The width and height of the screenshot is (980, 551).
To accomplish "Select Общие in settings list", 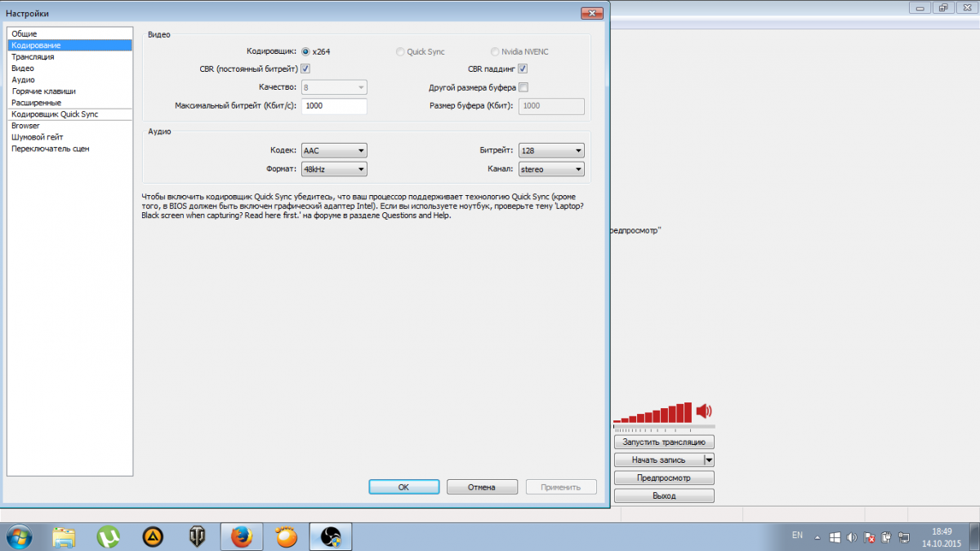I will click(69, 33).
